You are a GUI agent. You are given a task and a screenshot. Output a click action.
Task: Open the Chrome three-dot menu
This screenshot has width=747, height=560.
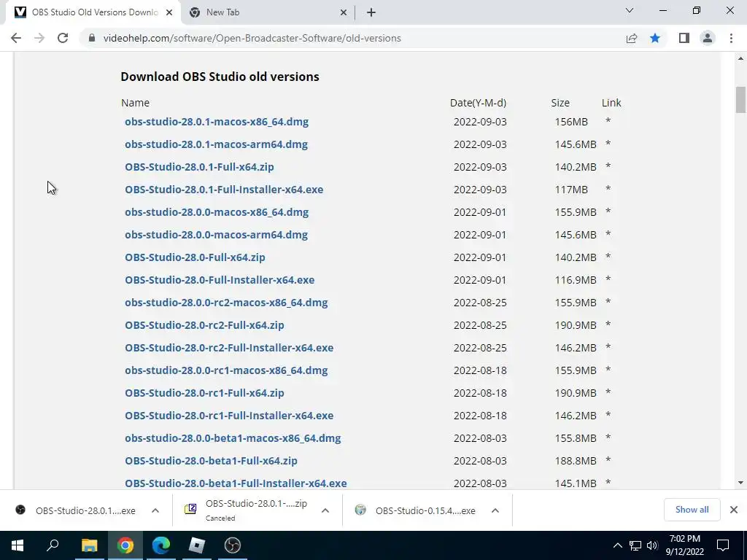(x=731, y=38)
